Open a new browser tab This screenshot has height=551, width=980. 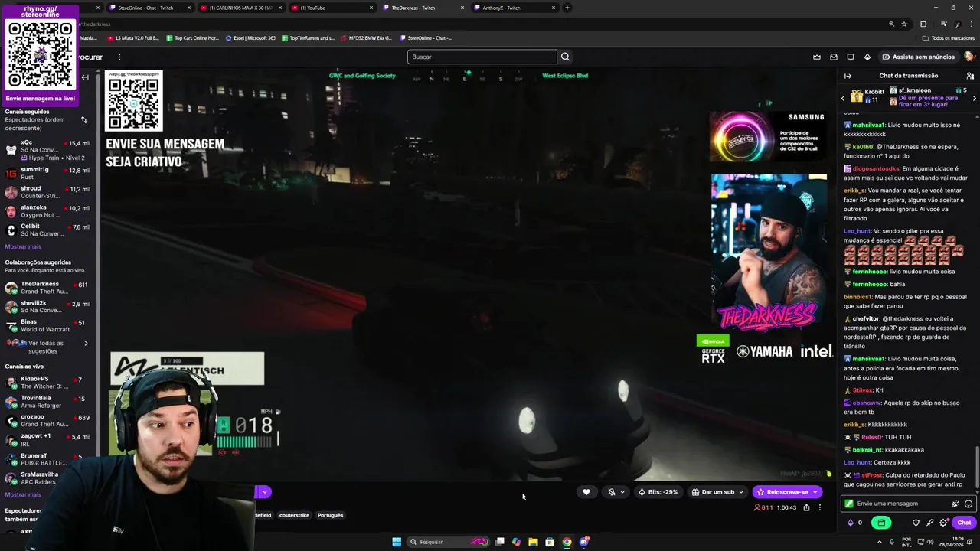(567, 8)
